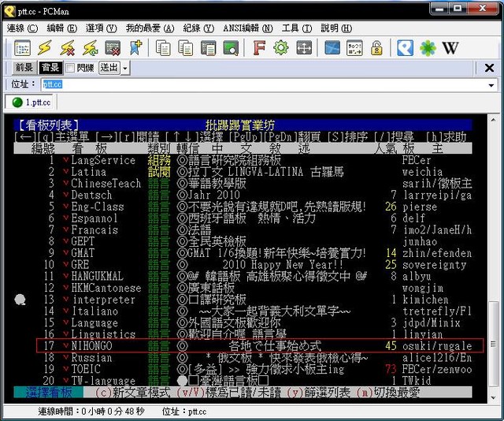Open settings with green gear icon
504x421 pixels.
pos(281,48)
